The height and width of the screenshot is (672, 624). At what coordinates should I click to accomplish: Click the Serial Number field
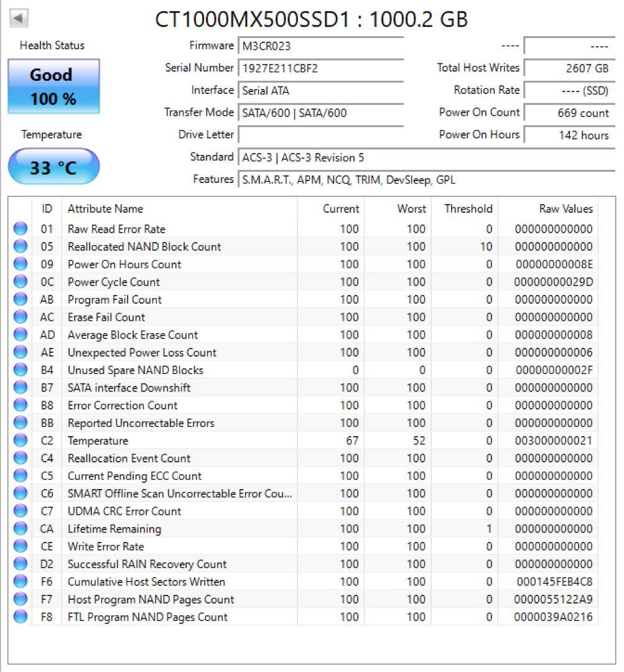tap(320, 68)
